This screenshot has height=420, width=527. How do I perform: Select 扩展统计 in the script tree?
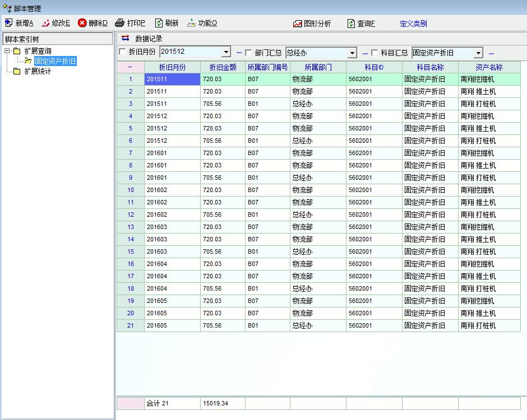tap(38, 71)
